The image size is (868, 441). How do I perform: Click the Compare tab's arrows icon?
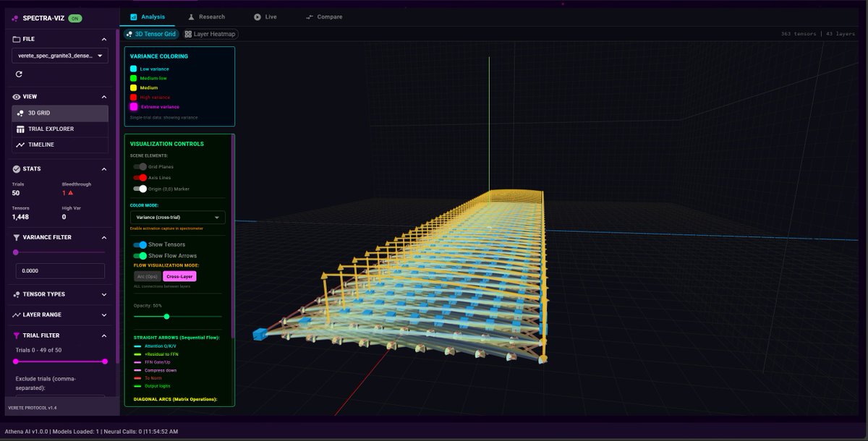(310, 17)
